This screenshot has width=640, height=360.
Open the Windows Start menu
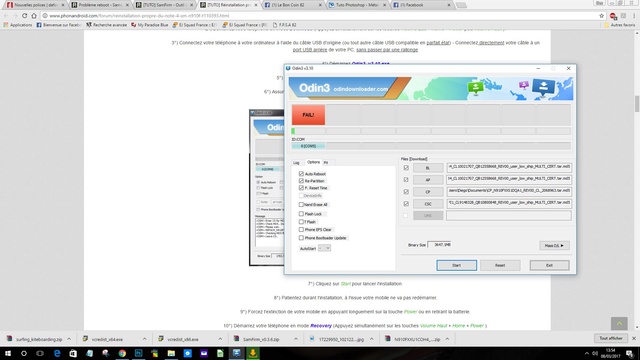point(7,353)
